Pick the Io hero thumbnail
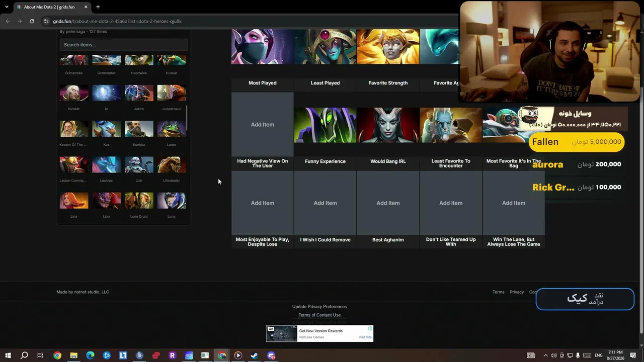 [106, 93]
